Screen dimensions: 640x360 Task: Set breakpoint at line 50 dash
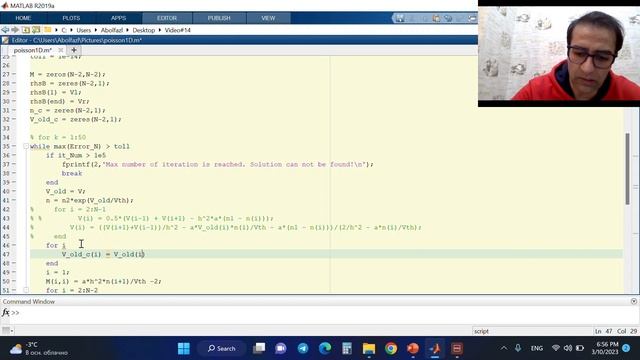point(14,281)
